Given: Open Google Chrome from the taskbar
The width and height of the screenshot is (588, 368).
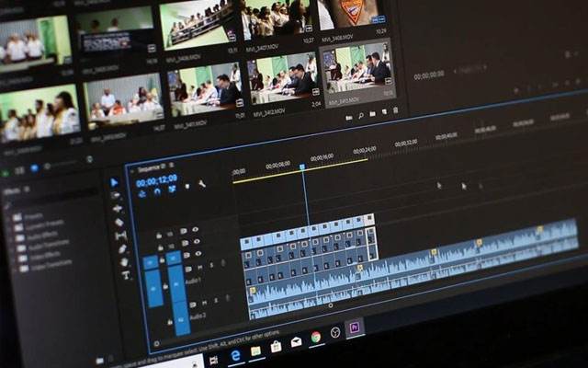Looking at the screenshot, I should [315, 337].
